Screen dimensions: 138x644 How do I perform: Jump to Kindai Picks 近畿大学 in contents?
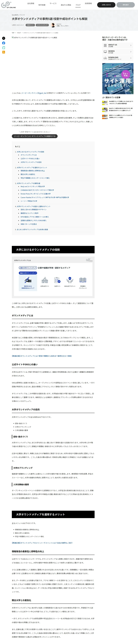pyautogui.click(x=36, y=194)
